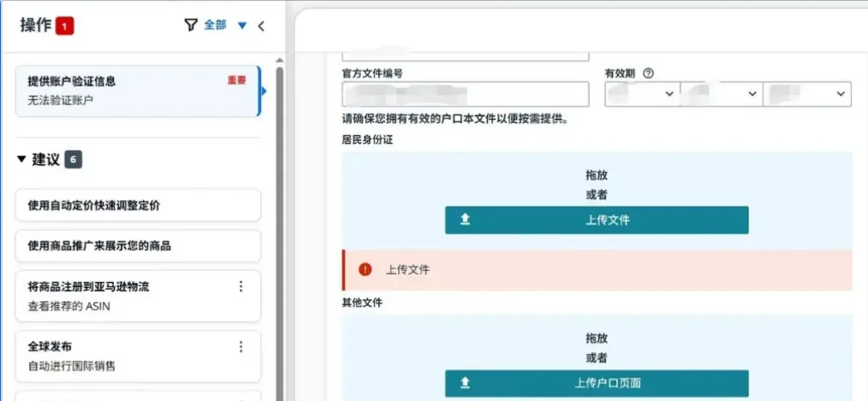This screenshot has width=868, height=401.
Task: Click the blue arrow marker on verification card
Action: (x=264, y=91)
